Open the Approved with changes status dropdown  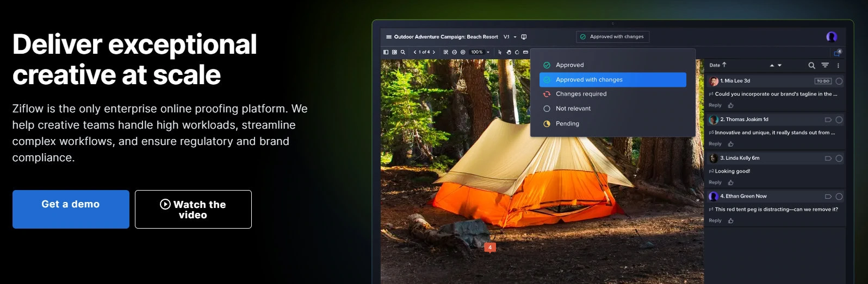(x=612, y=37)
